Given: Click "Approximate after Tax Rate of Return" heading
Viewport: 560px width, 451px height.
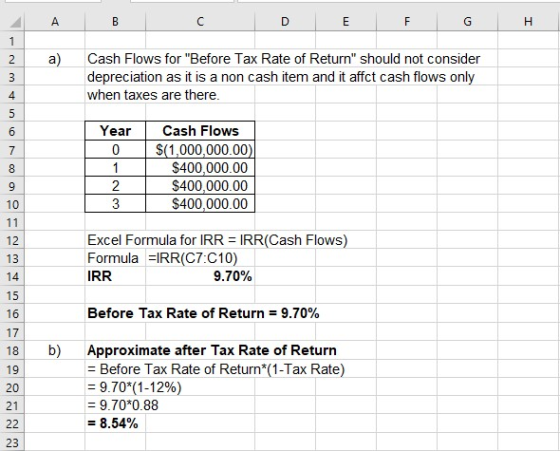Looking at the screenshot, I should pyautogui.click(x=212, y=350).
